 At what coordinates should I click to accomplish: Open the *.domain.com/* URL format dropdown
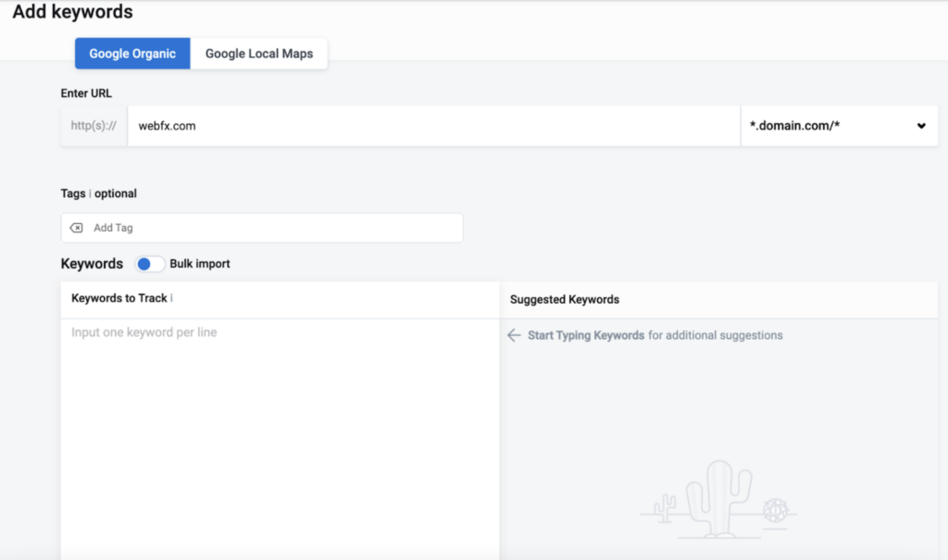839,125
